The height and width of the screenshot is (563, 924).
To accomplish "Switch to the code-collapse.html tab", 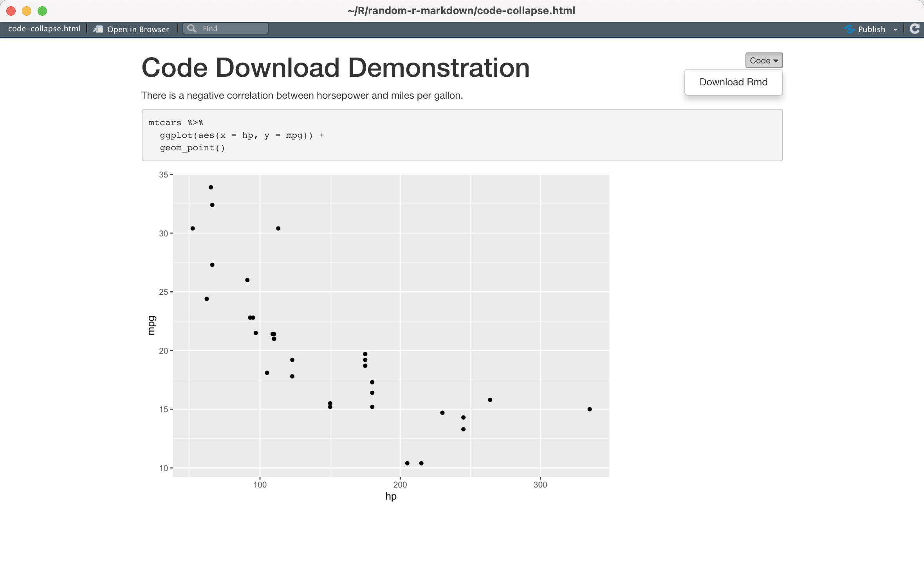I will point(44,28).
